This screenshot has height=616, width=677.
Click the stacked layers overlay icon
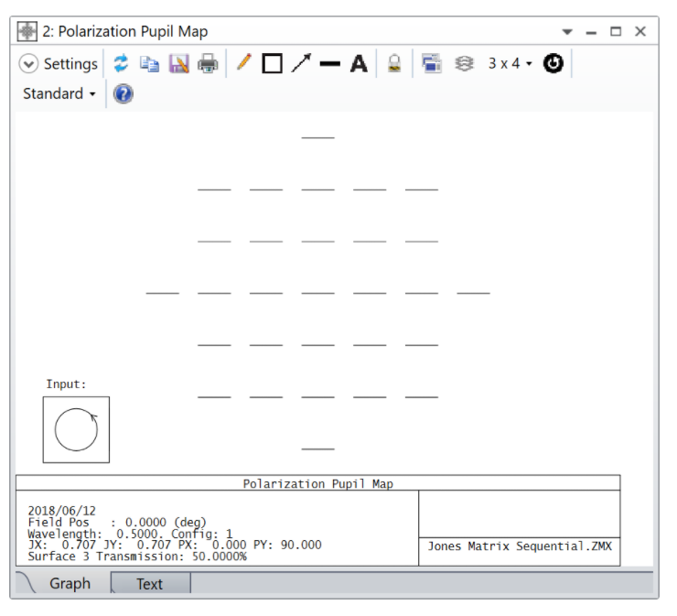click(465, 63)
